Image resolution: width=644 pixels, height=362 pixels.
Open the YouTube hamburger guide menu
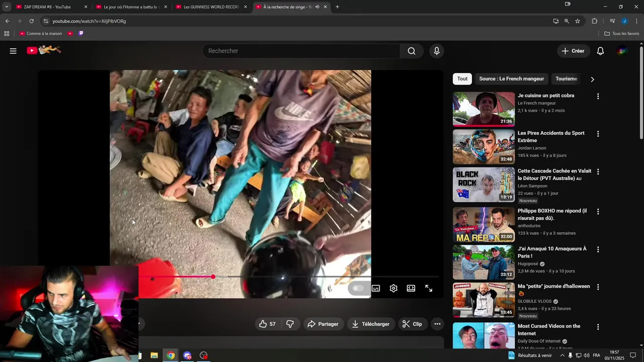coord(13,51)
